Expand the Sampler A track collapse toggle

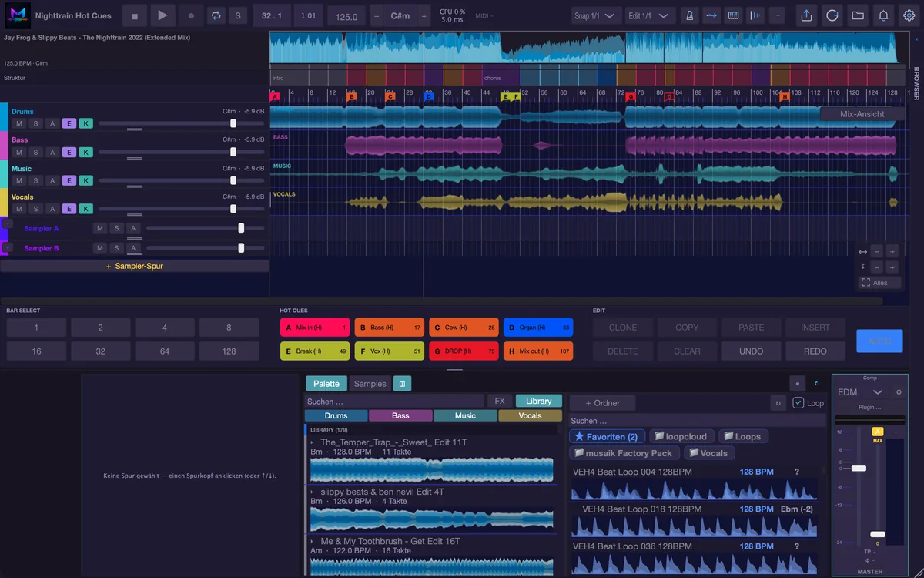(x=6, y=223)
